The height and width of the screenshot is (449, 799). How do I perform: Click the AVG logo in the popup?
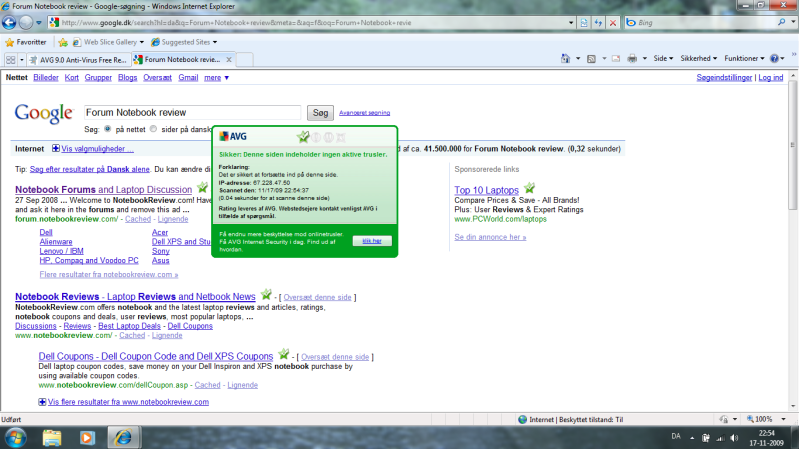tap(233, 137)
